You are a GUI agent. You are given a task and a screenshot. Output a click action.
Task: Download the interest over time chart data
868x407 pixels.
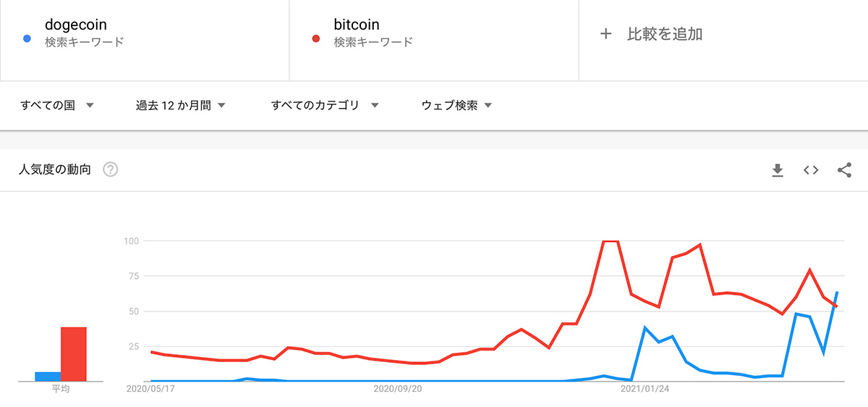point(778,170)
